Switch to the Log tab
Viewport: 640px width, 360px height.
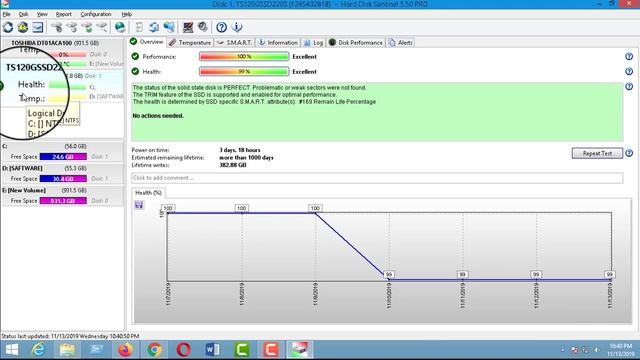pyautogui.click(x=313, y=42)
